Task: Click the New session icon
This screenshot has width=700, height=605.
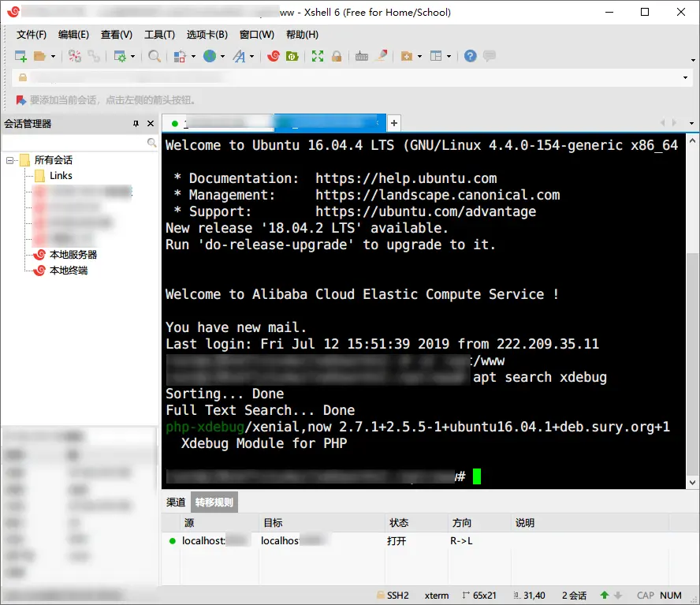Action: coord(20,56)
